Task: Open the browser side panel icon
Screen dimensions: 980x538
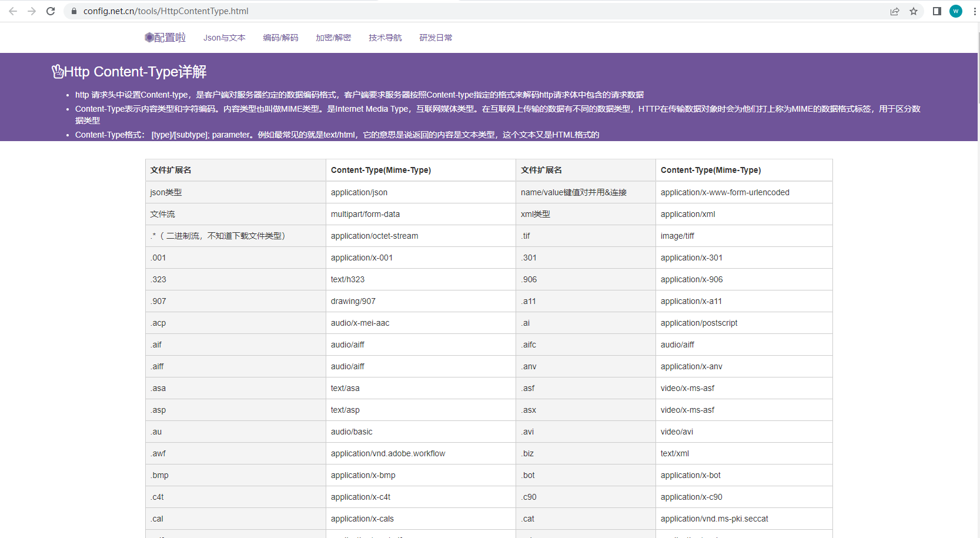Action: coord(936,11)
